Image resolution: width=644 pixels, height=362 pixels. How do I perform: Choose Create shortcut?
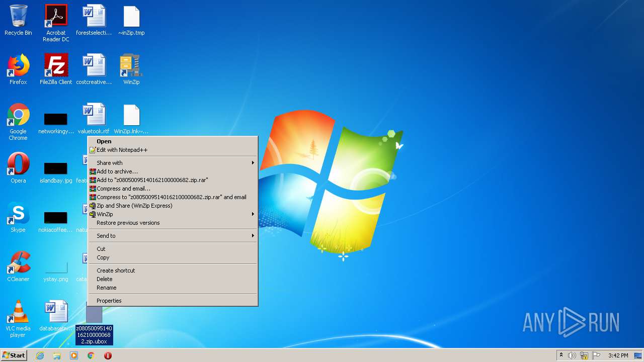[173, 270]
